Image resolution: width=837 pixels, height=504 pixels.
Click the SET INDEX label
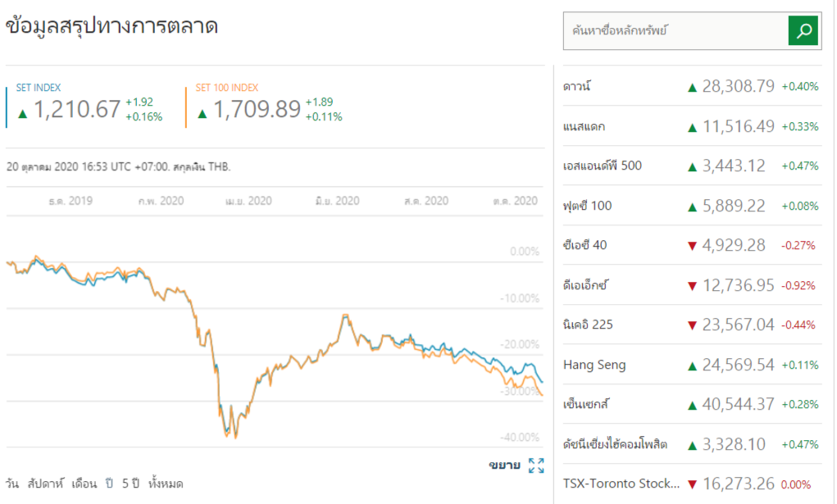38,88
